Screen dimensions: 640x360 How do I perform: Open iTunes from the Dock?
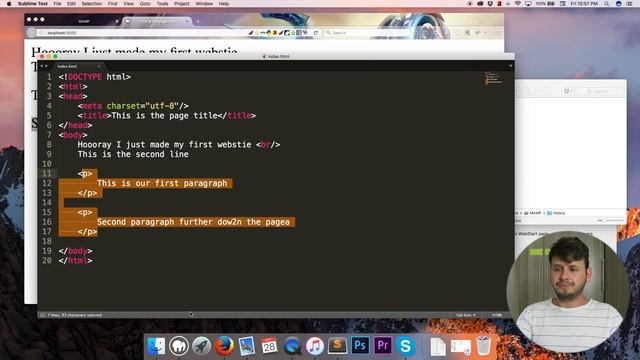click(x=315, y=346)
